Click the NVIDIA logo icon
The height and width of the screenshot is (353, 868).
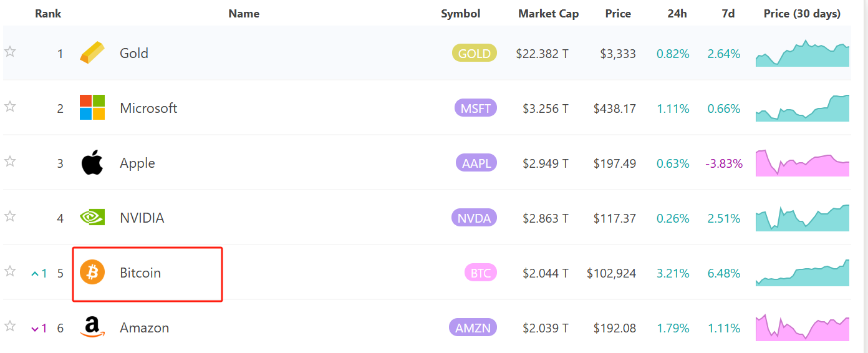(x=92, y=217)
